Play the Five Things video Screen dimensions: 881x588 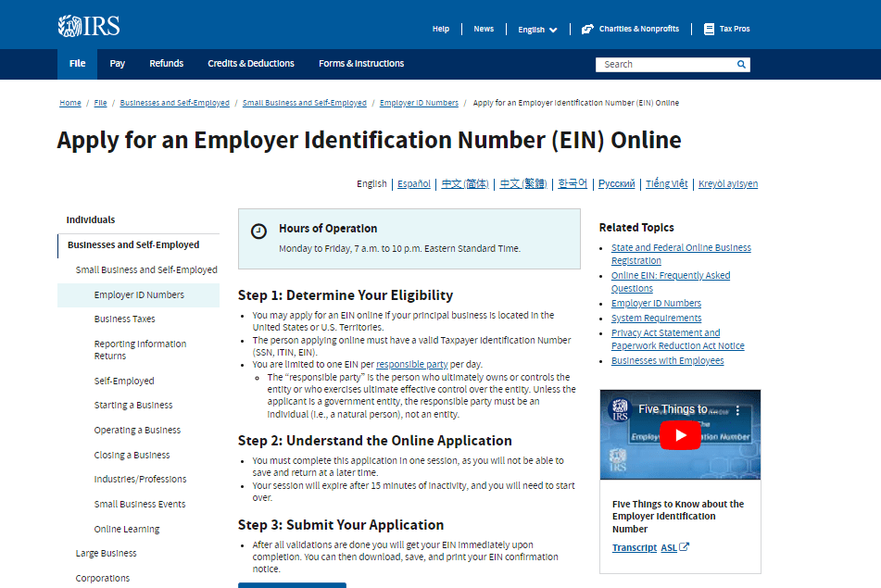coord(680,435)
